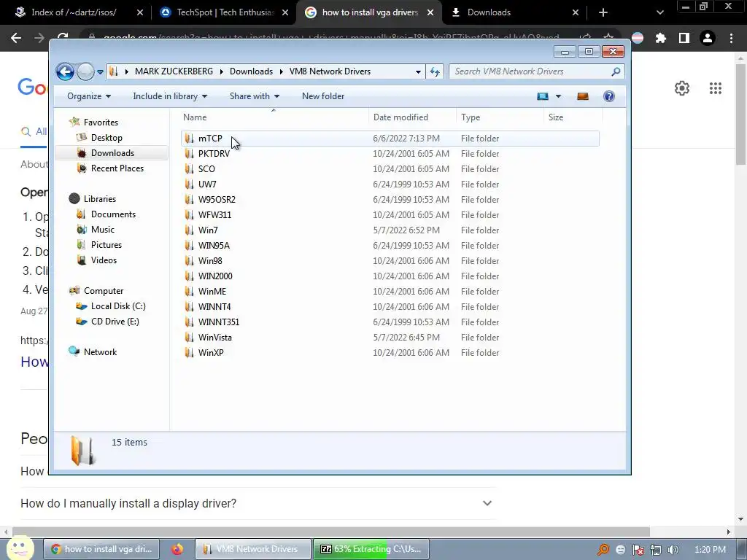This screenshot has height=560, width=747.
Task: Select Recent Places in the sidebar
Action: pos(117,168)
